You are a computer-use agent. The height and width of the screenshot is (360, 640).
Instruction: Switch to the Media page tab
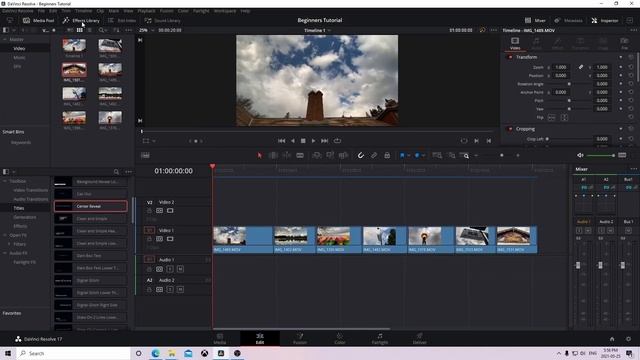click(x=220, y=338)
